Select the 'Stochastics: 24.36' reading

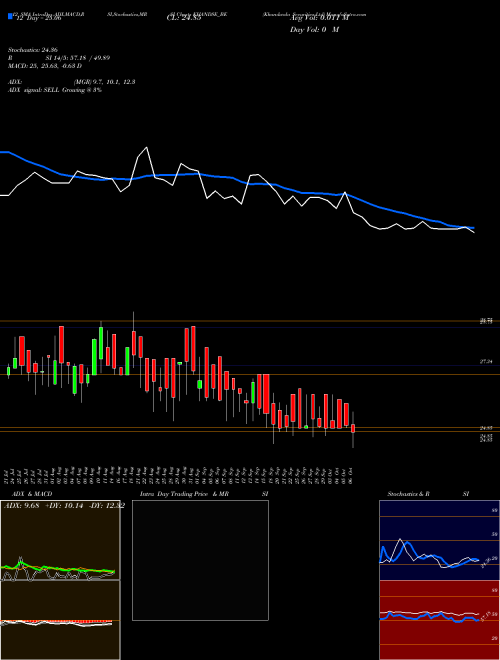33,50
